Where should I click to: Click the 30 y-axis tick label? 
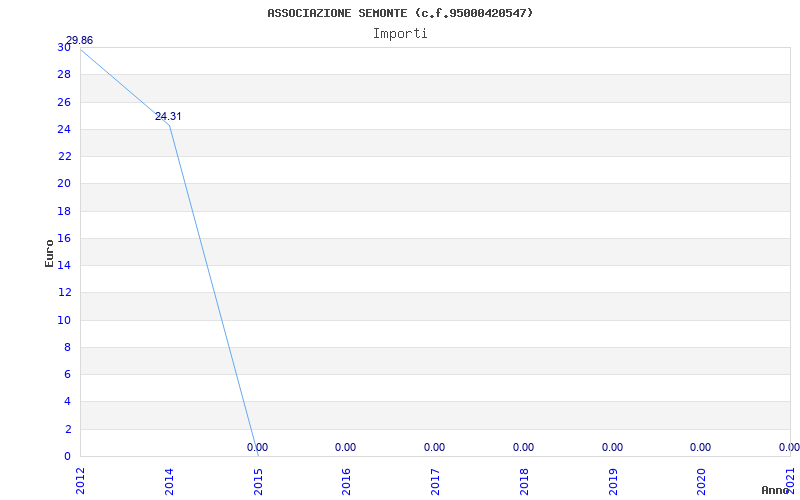coord(64,47)
